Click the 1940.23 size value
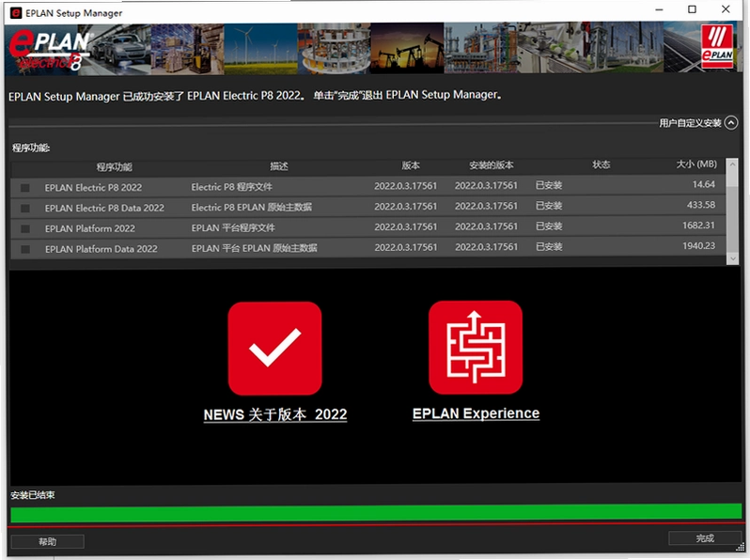This screenshot has height=560, width=750. [x=698, y=246]
